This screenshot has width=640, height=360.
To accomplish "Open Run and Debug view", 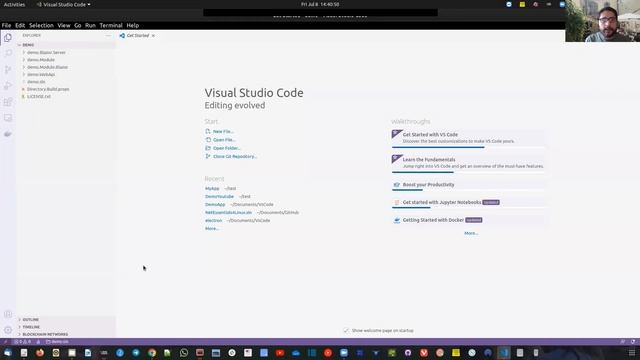I will pos(8,86).
